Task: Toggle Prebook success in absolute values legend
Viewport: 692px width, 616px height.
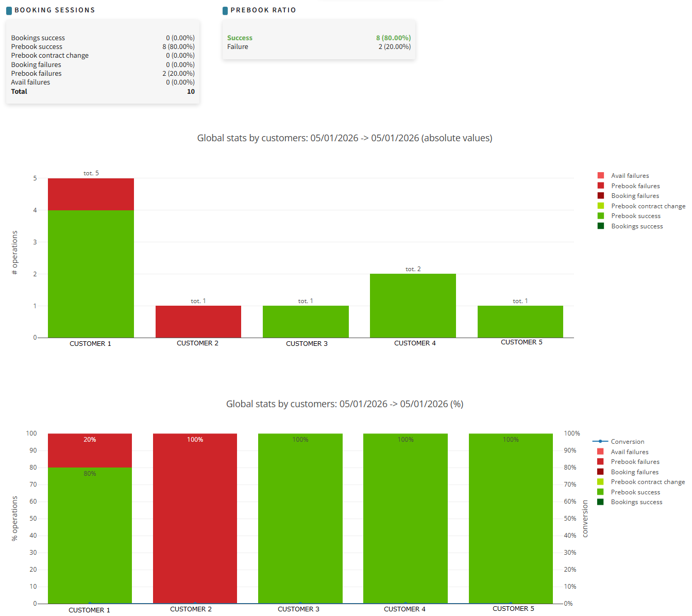Action: (635, 216)
